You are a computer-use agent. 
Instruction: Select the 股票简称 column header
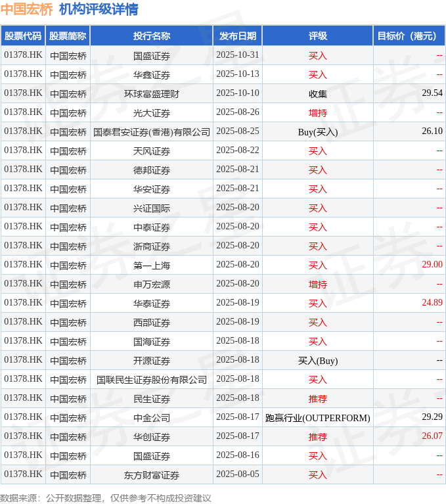pyautogui.click(x=68, y=36)
